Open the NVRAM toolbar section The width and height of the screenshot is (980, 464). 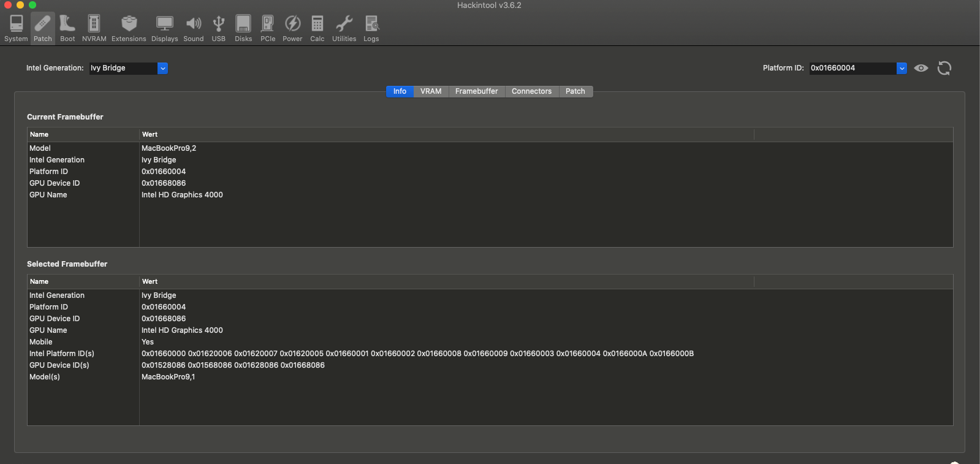(x=94, y=29)
